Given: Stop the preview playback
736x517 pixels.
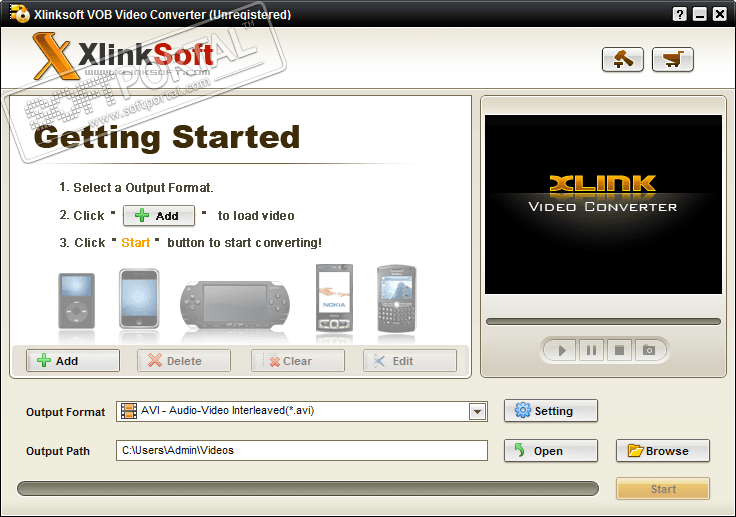Looking at the screenshot, I should pyautogui.click(x=619, y=350).
